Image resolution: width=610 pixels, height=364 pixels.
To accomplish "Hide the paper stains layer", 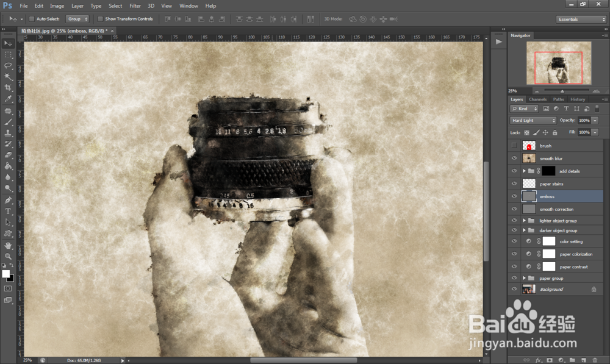I will (514, 184).
